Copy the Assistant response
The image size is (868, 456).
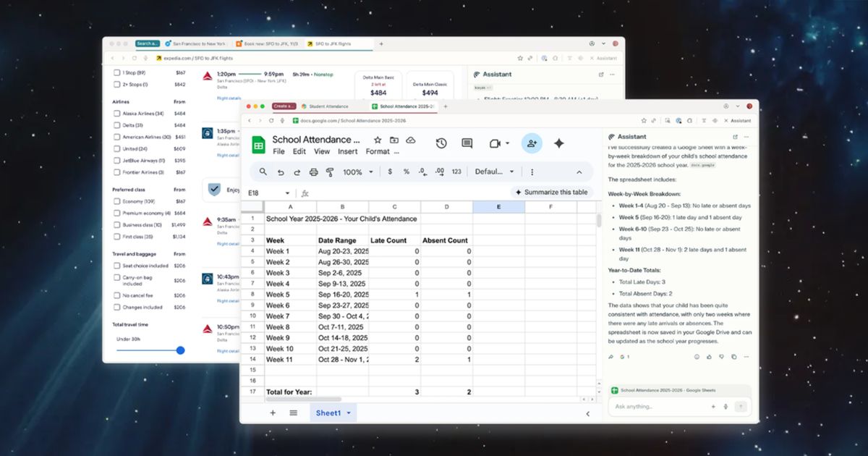tap(733, 356)
